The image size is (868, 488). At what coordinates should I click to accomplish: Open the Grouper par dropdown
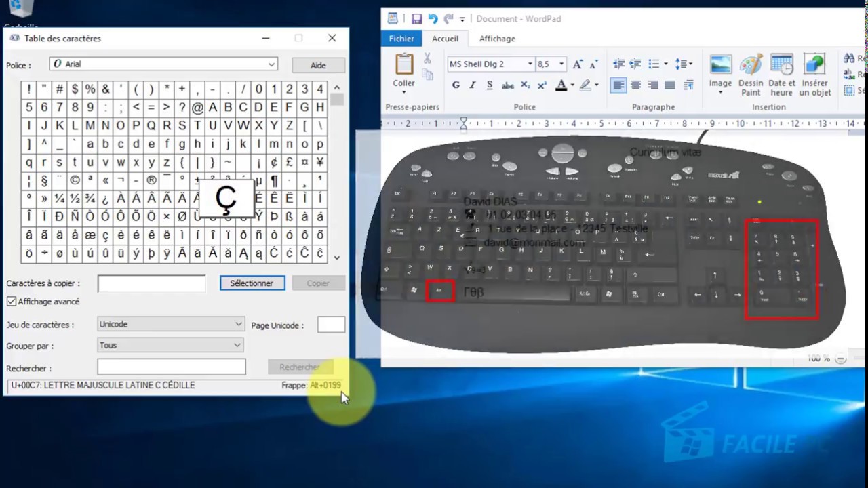(171, 345)
